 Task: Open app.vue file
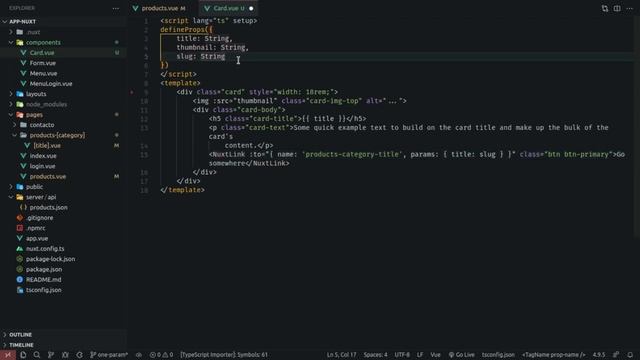tap(63, 238)
